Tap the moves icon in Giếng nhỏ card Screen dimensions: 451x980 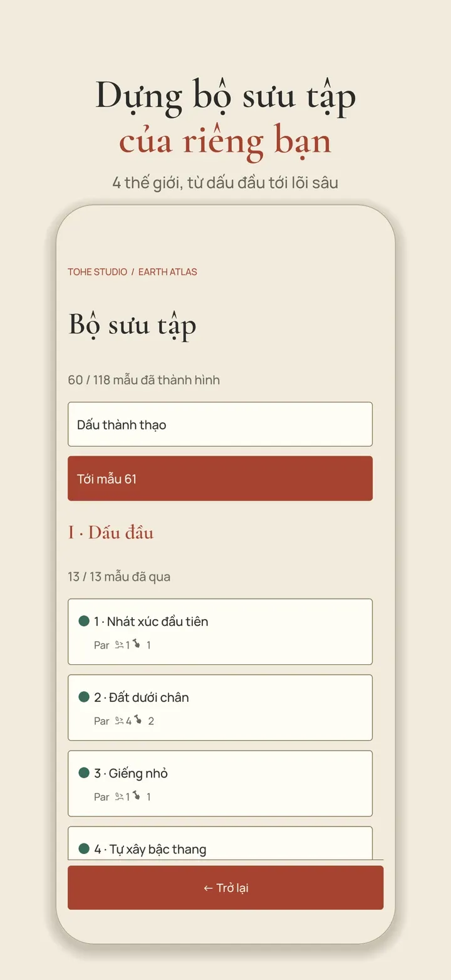tap(119, 796)
